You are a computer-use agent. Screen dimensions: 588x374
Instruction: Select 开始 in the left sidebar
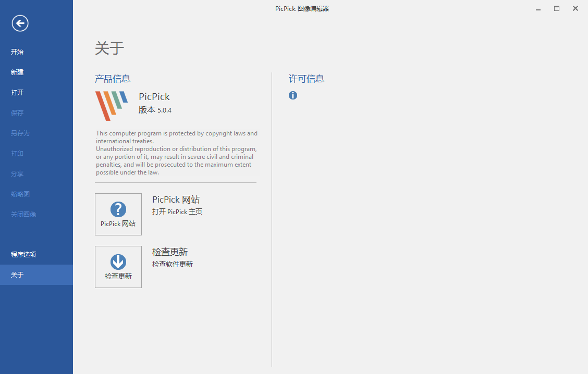pos(17,52)
